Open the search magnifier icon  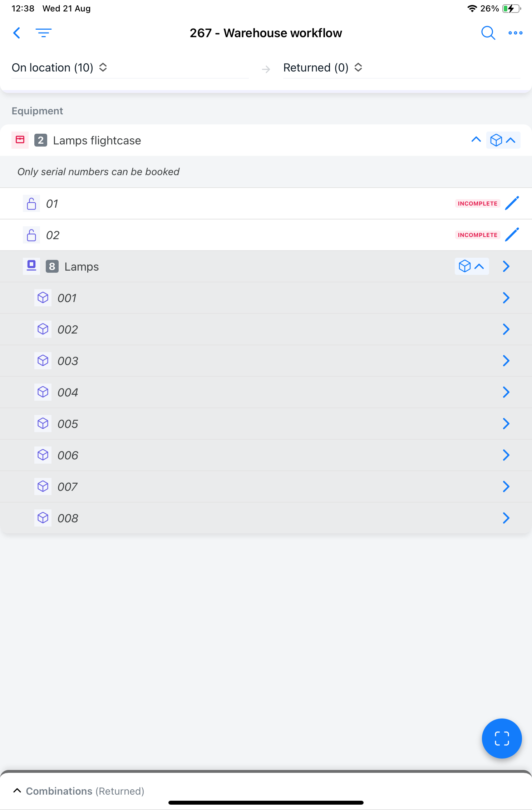(488, 33)
